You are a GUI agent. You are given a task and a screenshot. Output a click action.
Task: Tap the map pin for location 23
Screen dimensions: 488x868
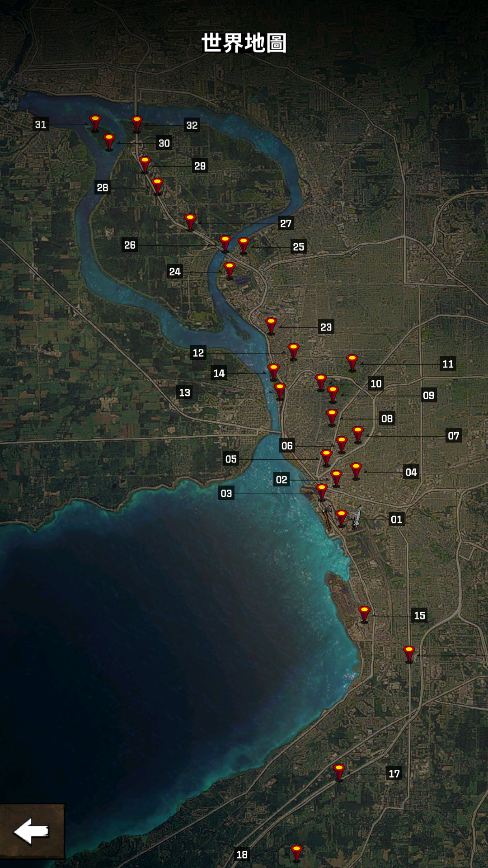pos(271,326)
